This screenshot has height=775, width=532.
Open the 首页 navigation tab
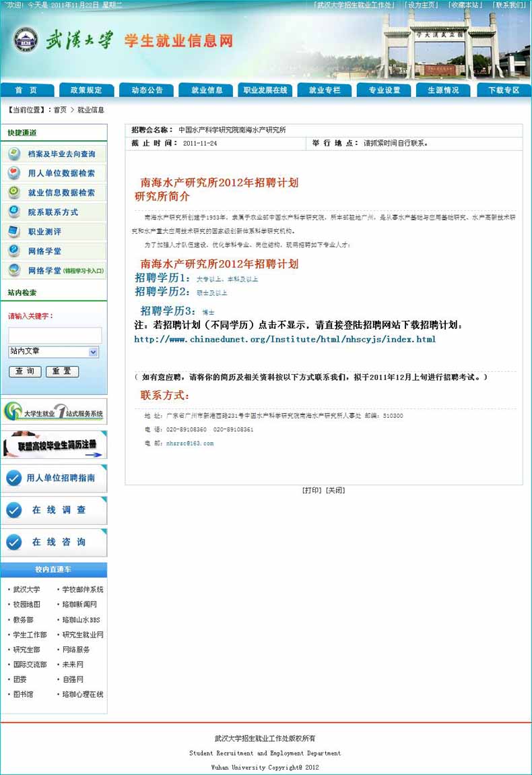click(27, 90)
